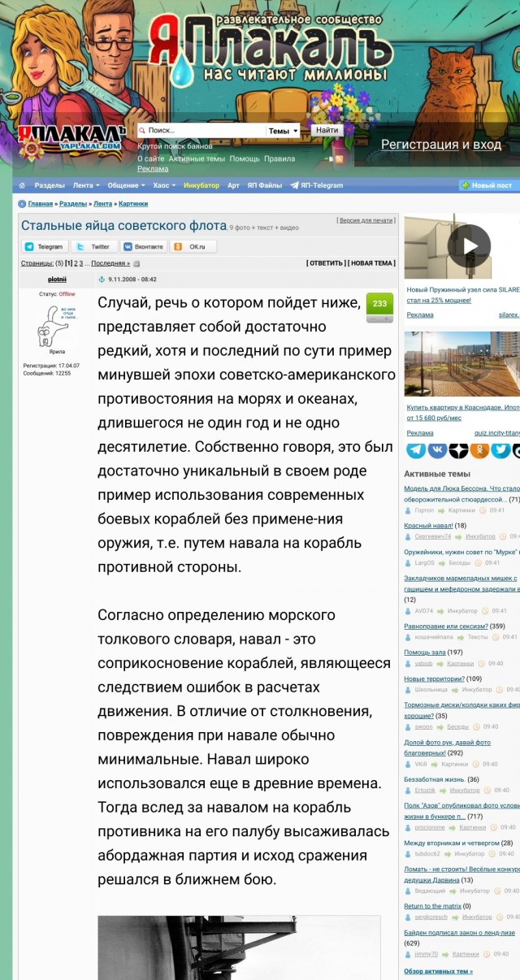
Task: Open the sidebar black star (Zen) icon
Action: pyautogui.click(x=458, y=449)
